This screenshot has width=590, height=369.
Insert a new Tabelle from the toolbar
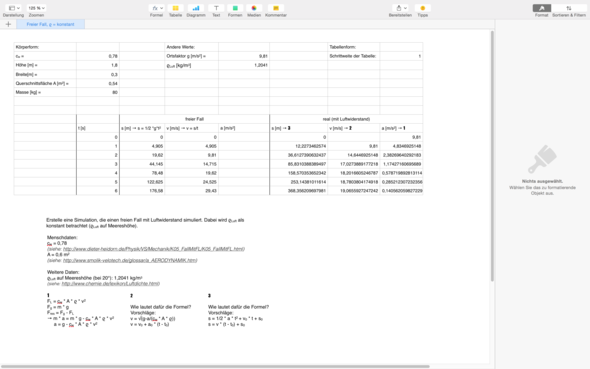[175, 8]
